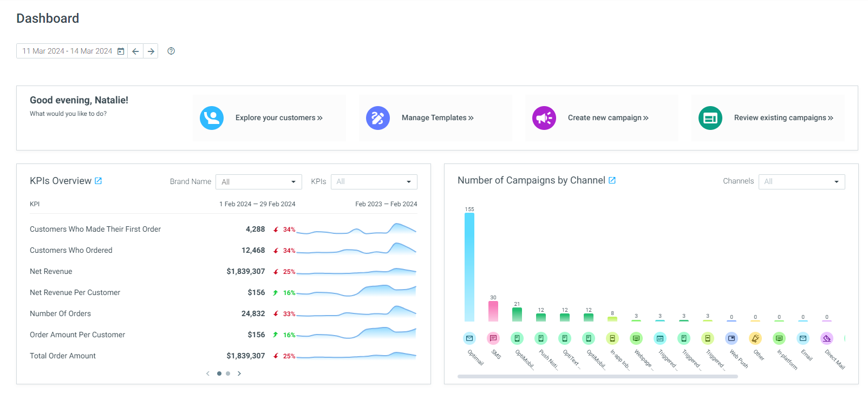The image size is (868, 393).
Task: Expand the KPIs filter dropdown
Action: pyautogui.click(x=374, y=182)
